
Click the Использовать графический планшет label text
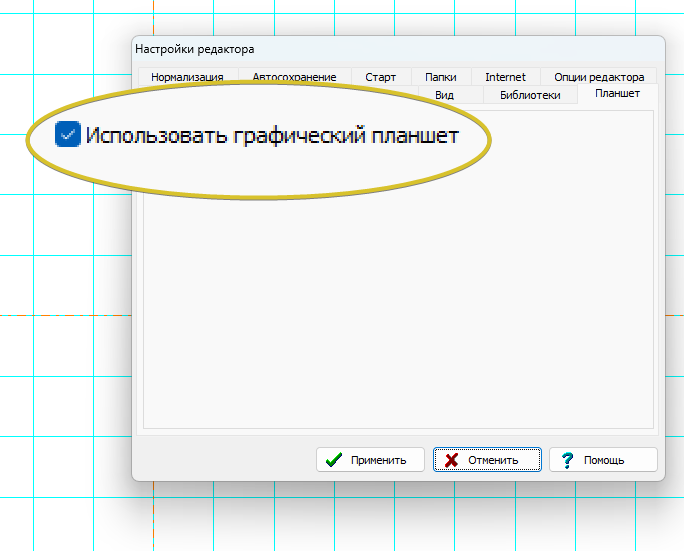click(271, 136)
